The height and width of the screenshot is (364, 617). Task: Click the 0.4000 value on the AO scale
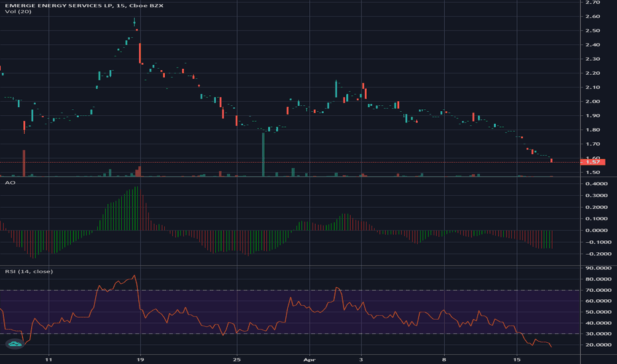pos(596,184)
